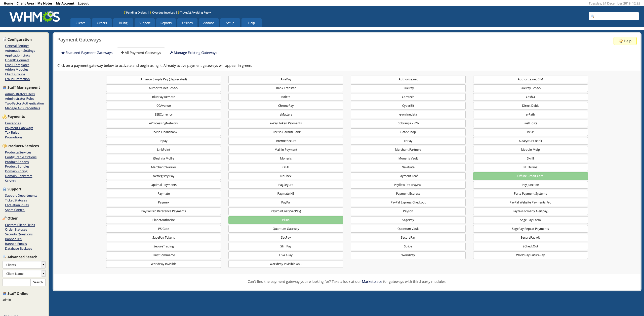The width and height of the screenshot is (644, 316).
Task: Open the Orders menu
Action: (x=102, y=23)
